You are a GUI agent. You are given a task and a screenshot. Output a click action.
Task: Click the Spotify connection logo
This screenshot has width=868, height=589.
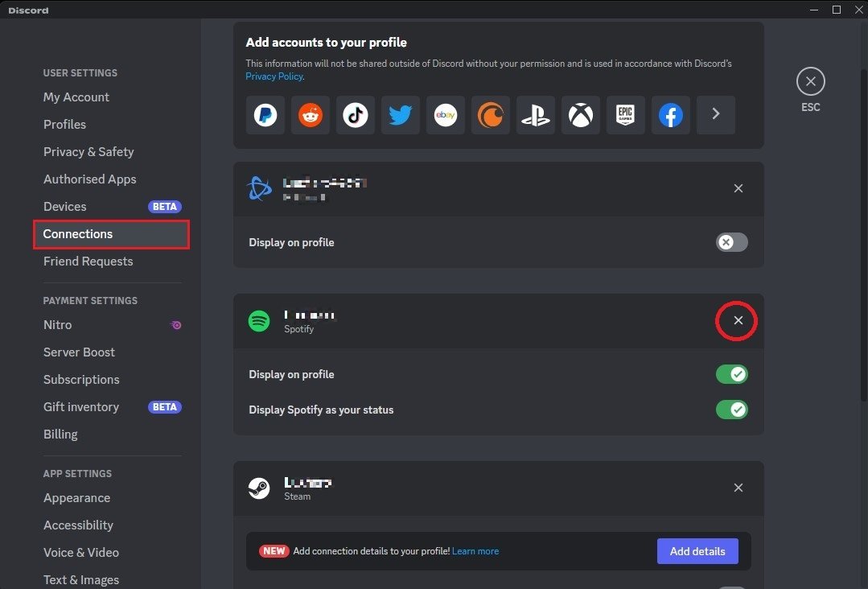tap(259, 321)
